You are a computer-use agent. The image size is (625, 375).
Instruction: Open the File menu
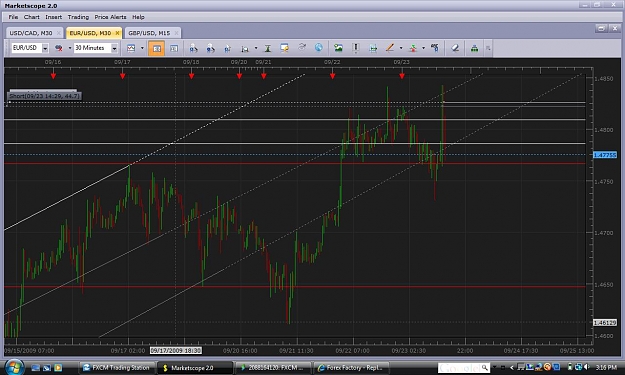click(13, 17)
